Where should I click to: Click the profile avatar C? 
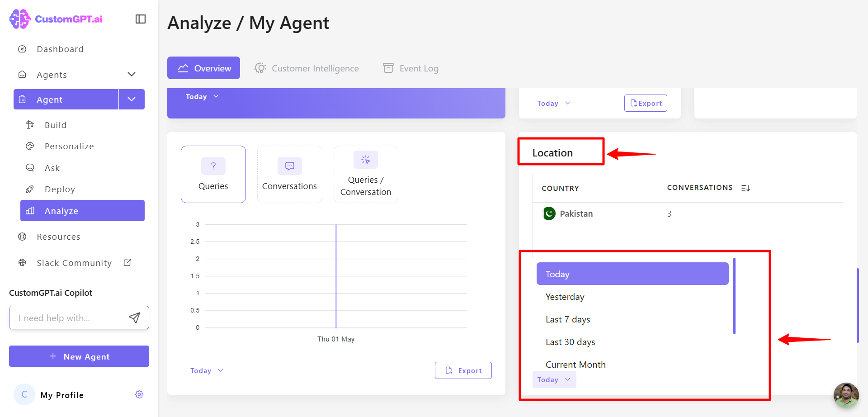(24, 394)
